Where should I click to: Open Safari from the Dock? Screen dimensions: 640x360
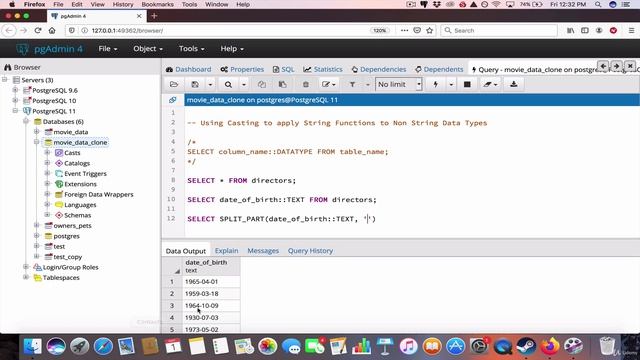pos(103,346)
